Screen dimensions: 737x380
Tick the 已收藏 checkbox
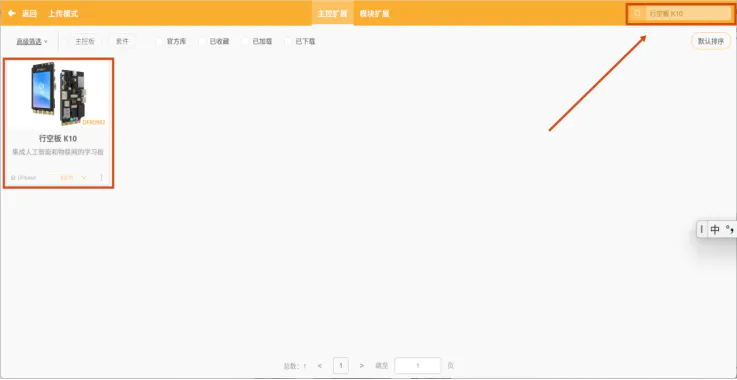tap(202, 41)
